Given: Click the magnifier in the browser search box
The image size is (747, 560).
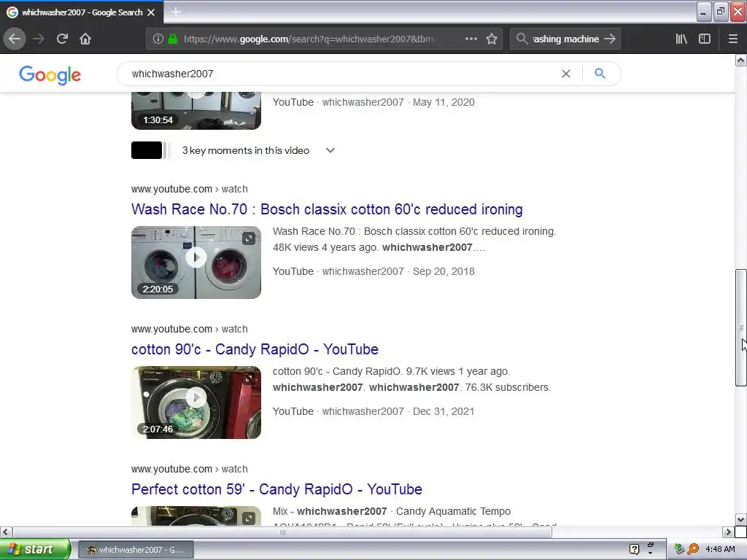Looking at the screenshot, I should tap(522, 39).
